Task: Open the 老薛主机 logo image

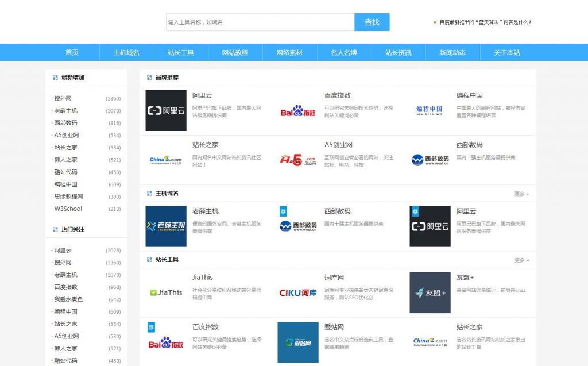Action: click(x=166, y=226)
